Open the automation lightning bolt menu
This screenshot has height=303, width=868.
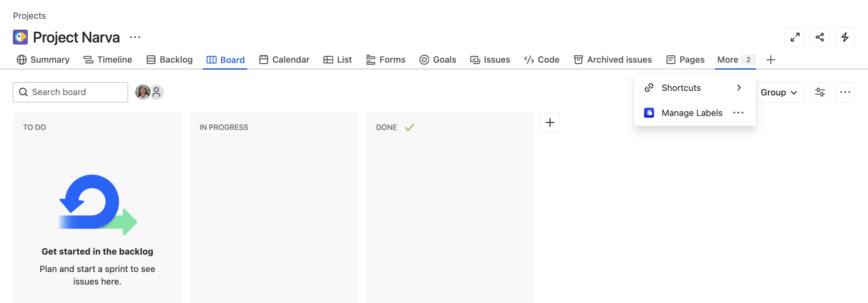coord(845,37)
